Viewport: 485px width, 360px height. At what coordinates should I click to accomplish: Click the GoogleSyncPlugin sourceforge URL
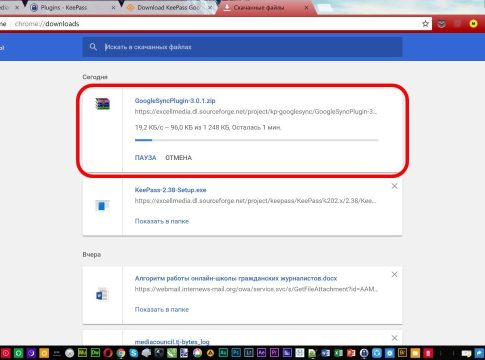point(256,112)
